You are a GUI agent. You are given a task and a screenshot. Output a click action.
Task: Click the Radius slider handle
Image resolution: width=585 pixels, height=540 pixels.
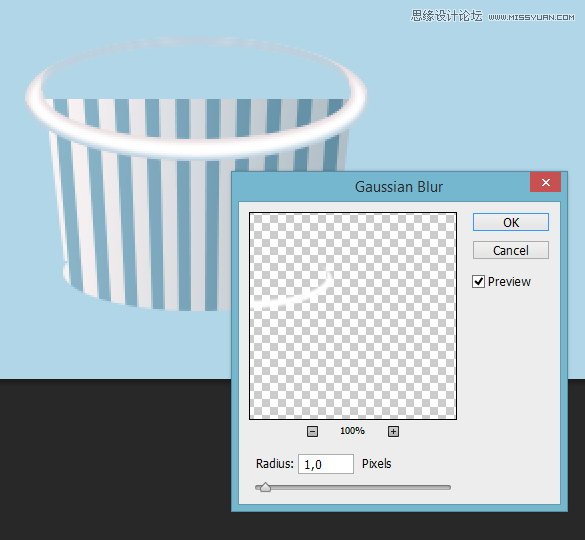pos(265,487)
